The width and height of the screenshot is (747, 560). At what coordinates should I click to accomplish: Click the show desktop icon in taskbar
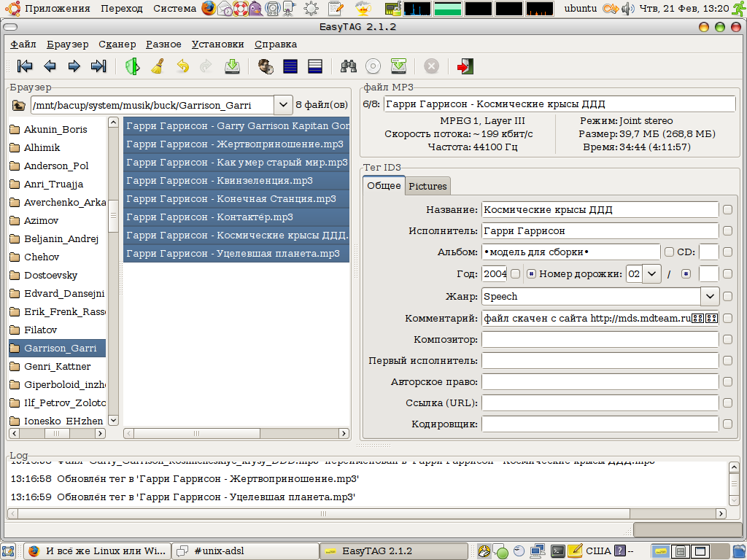[x=8, y=551]
